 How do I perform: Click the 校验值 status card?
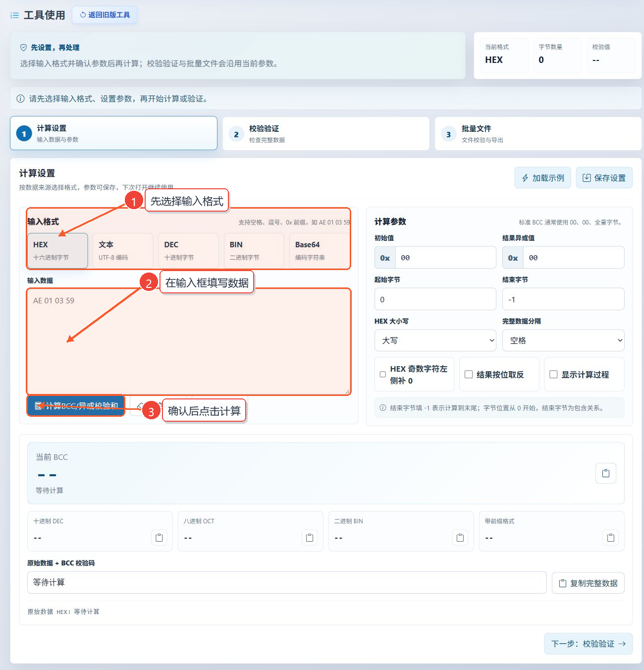(611, 56)
